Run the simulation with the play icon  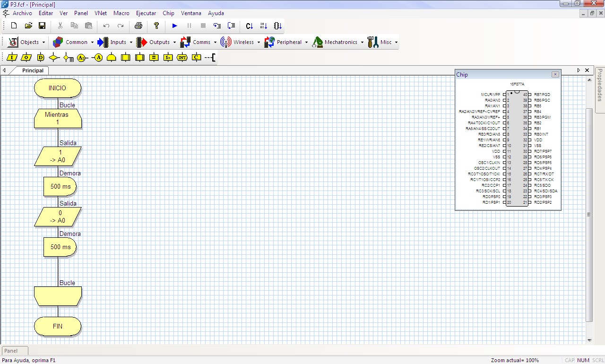(175, 26)
